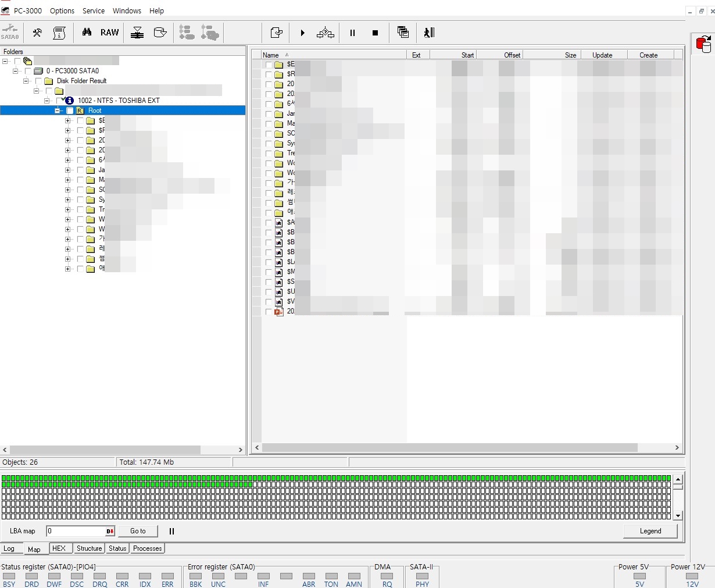Click the red database icon at right
Screen dimensions: 715x588
[x=703, y=44]
